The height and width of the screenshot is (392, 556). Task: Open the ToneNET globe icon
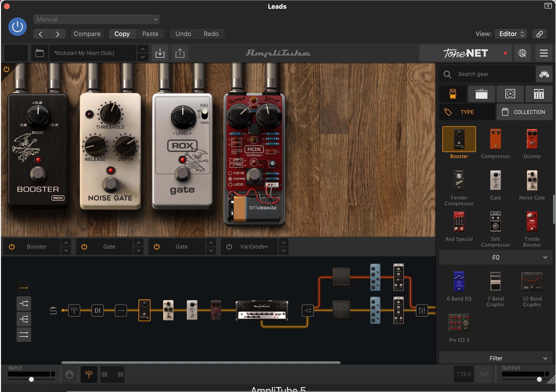click(x=522, y=53)
